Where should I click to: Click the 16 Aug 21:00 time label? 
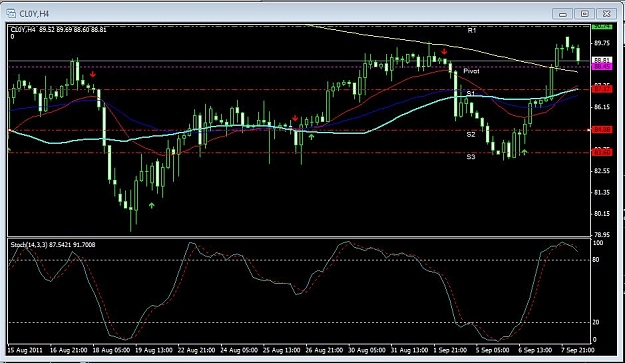click(x=69, y=350)
